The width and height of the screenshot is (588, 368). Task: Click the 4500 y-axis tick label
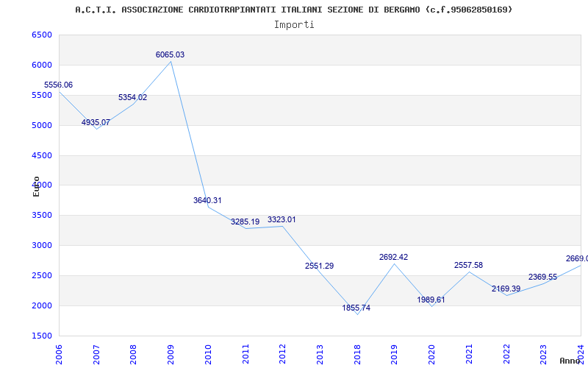pos(41,155)
